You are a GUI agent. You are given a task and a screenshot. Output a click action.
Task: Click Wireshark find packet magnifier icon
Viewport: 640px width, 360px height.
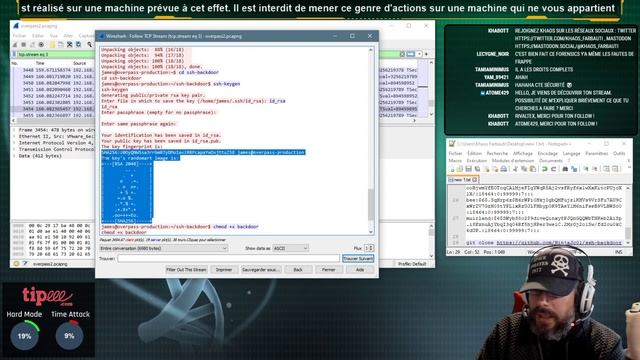click(90, 44)
